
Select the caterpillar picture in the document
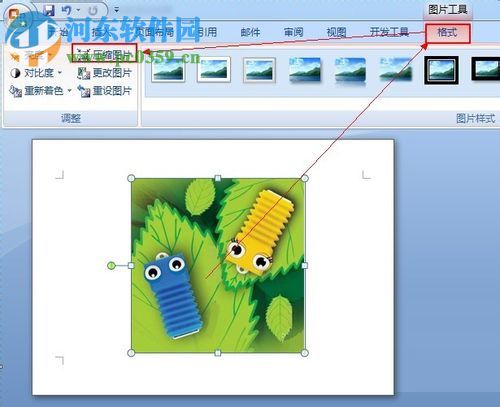point(218,266)
